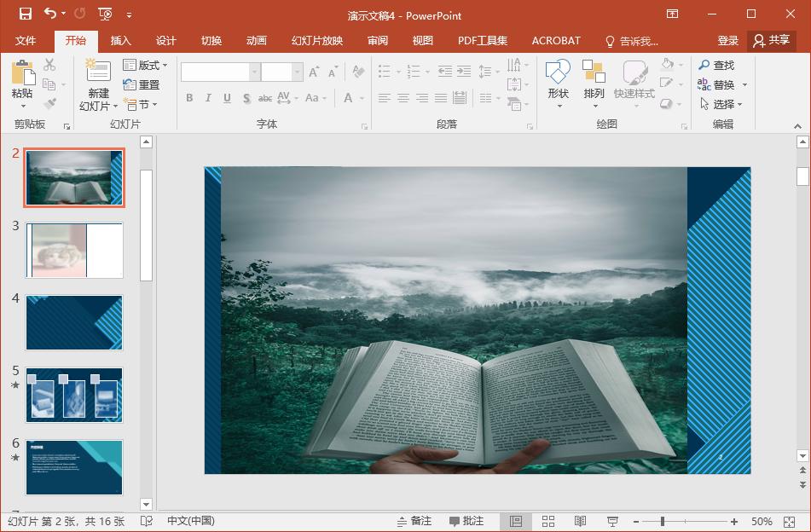
Task: Click the zoom slider handle
Action: coord(663,521)
